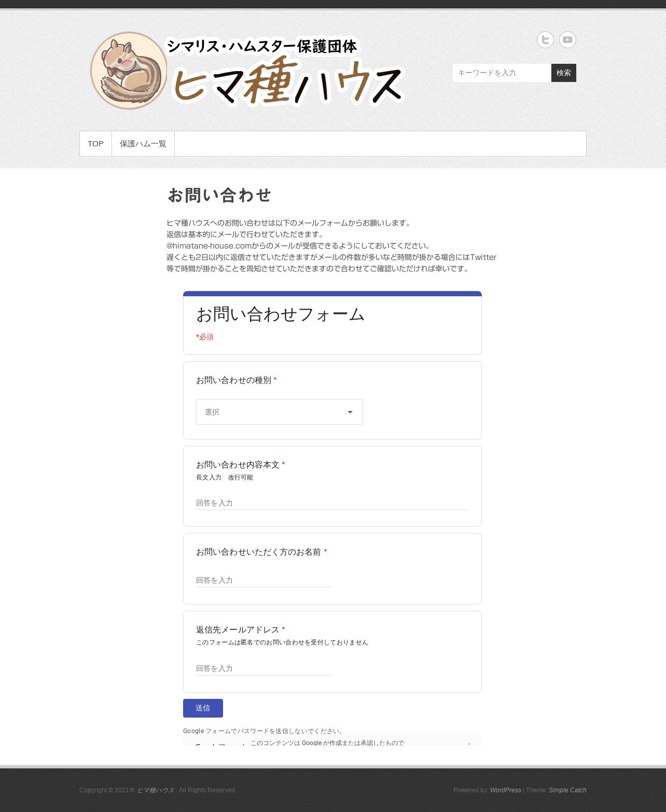Open the YouTube social icon
This screenshot has height=812, width=666.
coord(567,40)
